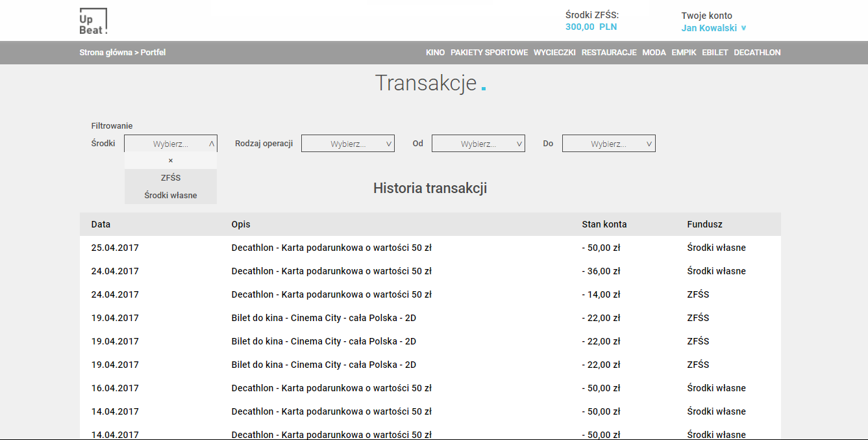The height and width of the screenshot is (440, 868).
Task: Open DECATHLON category
Action: point(757,53)
